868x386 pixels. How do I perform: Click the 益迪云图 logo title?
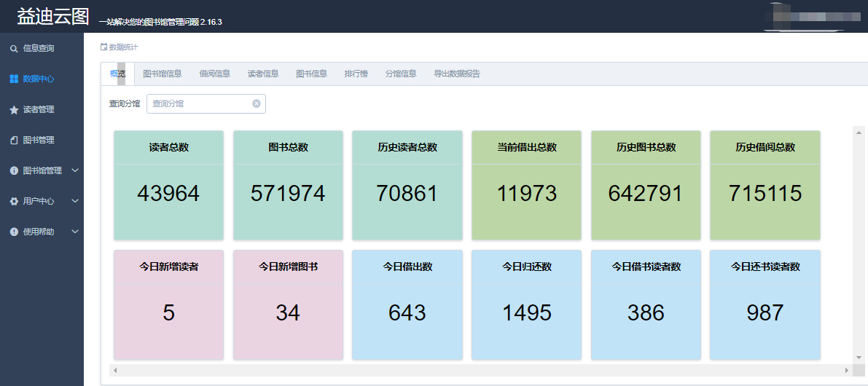click(52, 17)
